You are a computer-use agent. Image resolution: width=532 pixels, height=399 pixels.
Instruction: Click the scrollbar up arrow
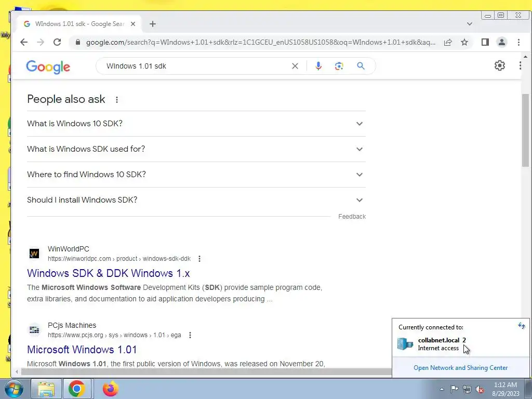pos(526,57)
